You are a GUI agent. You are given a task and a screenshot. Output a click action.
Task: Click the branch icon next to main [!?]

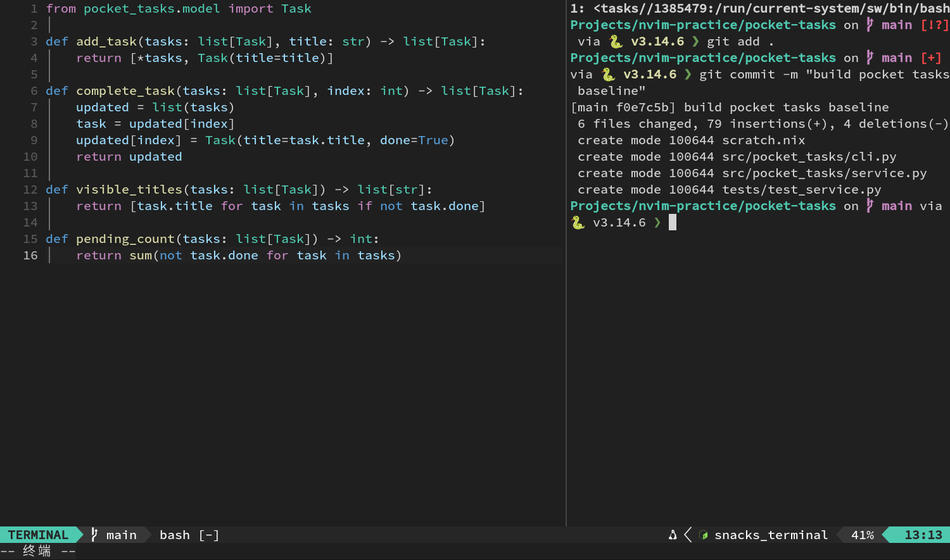point(870,25)
